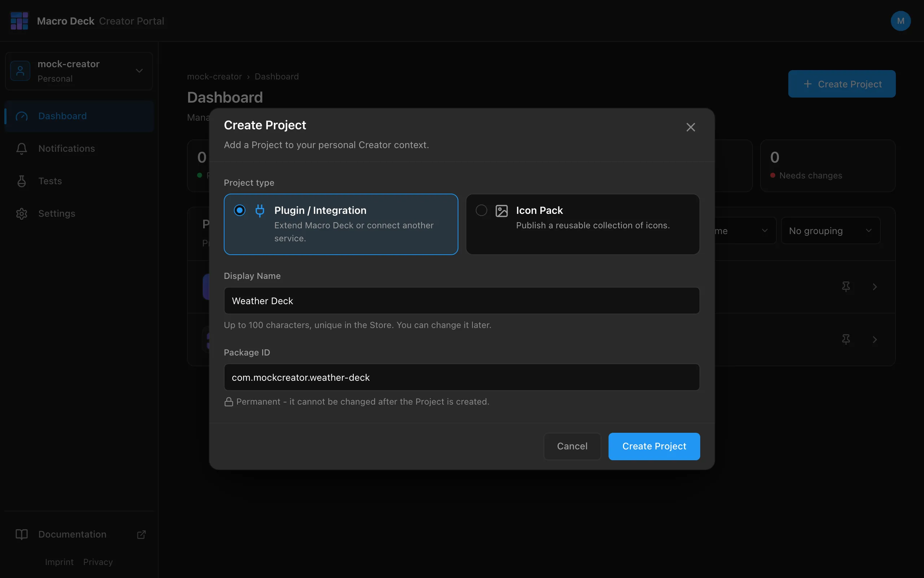Click the Macro Deck logo icon

(19, 21)
